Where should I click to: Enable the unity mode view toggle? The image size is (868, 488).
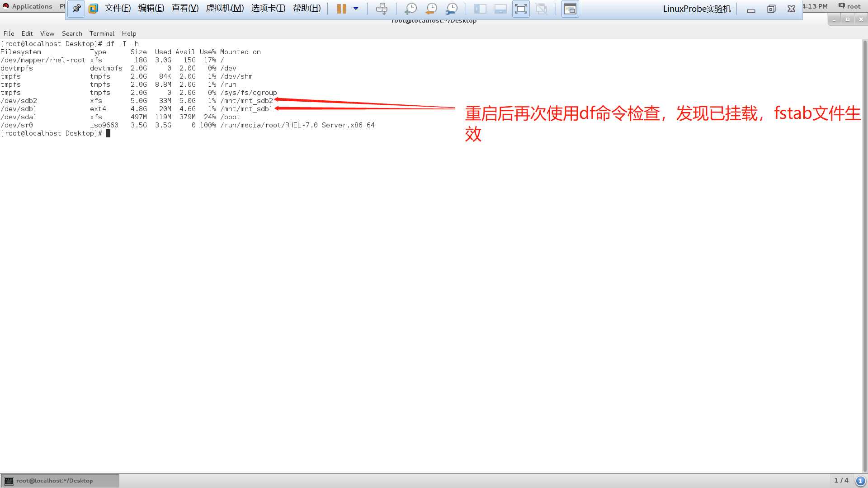pyautogui.click(x=569, y=9)
